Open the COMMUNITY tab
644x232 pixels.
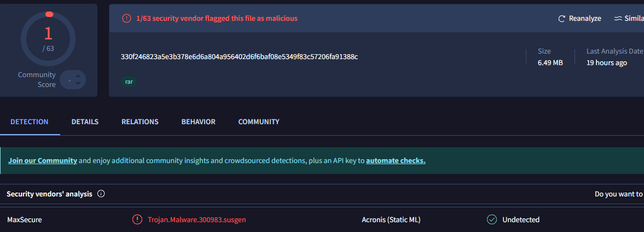coord(258,122)
